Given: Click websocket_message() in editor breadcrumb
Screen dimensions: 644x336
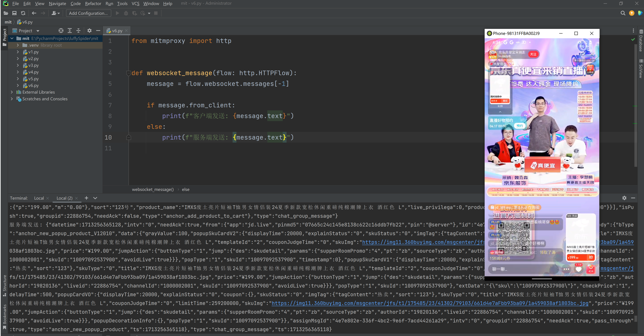Looking at the screenshot, I should click(153, 189).
